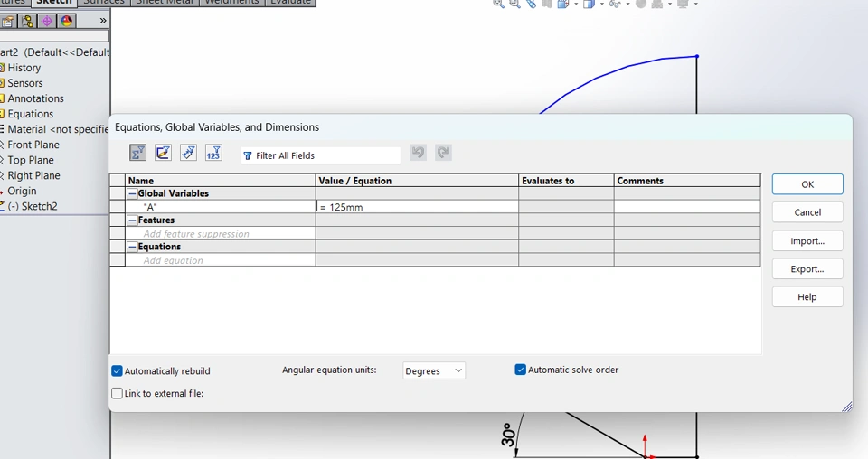
Task: Select Top Plane in the feature tree
Action: pos(31,160)
